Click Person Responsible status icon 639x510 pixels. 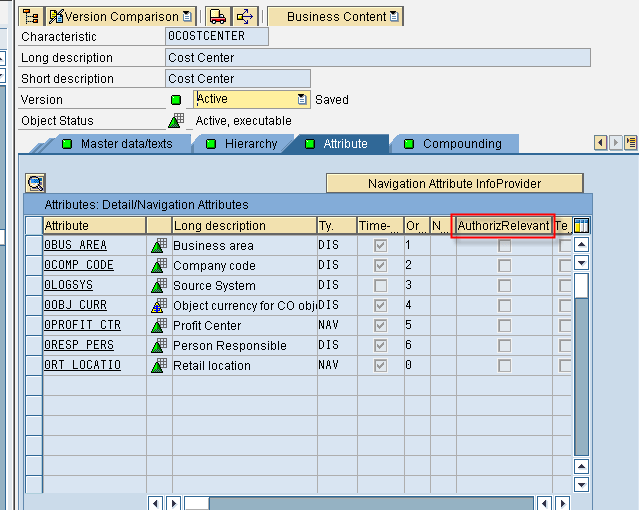coord(159,345)
